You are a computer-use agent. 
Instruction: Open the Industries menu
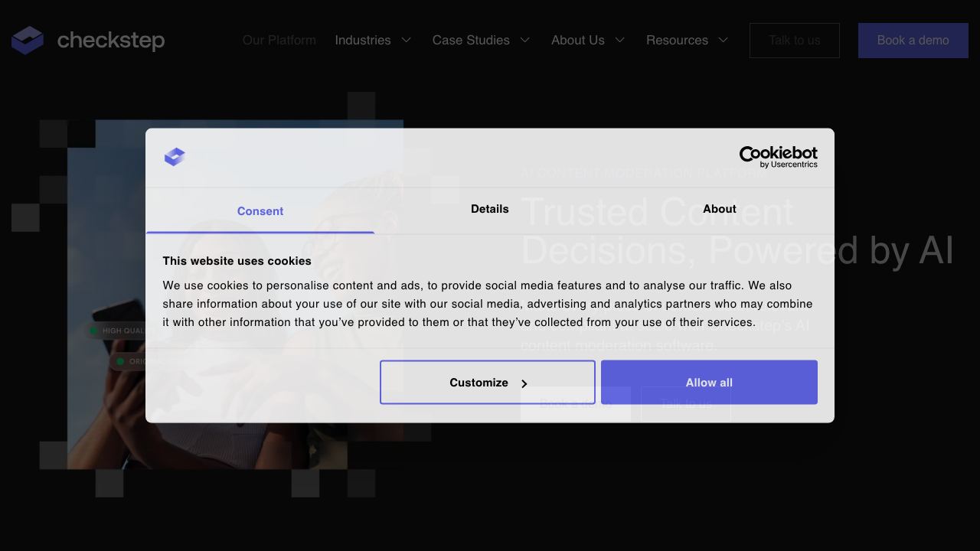pos(363,40)
